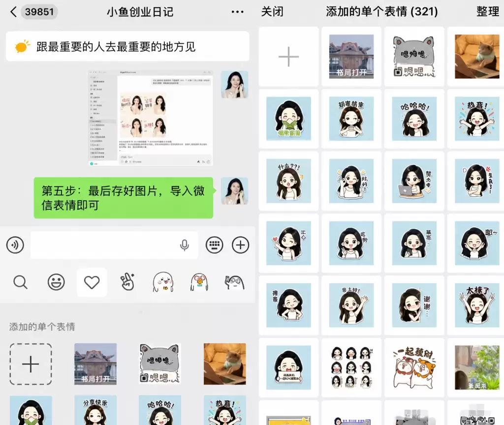Send the 书局打开 sticker from the chat panel
The height and width of the screenshot is (425, 504).
(95, 364)
